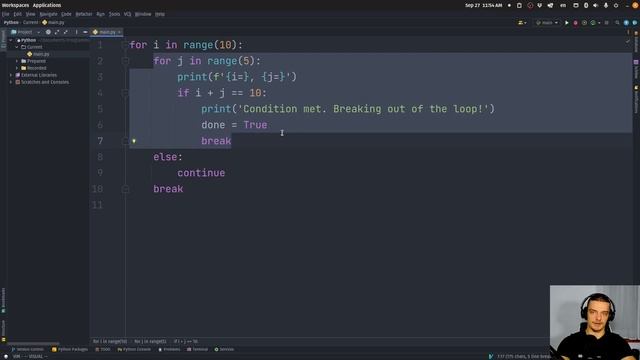Open the View menu
Viewport: 640px width, 360px height.
pyautogui.click(x=31, y=14)
